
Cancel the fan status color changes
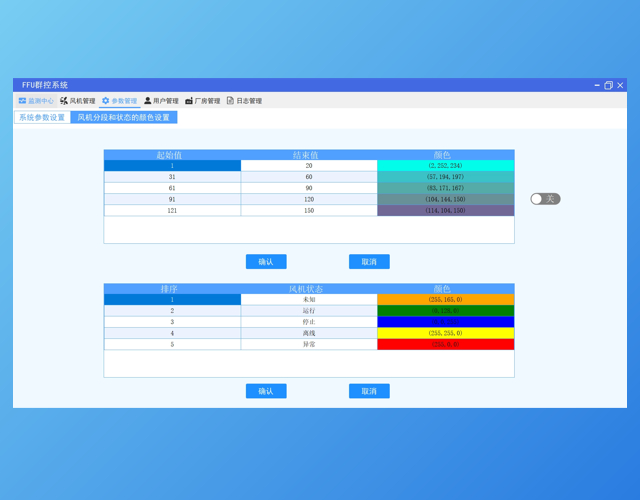(x=369, y=391)
